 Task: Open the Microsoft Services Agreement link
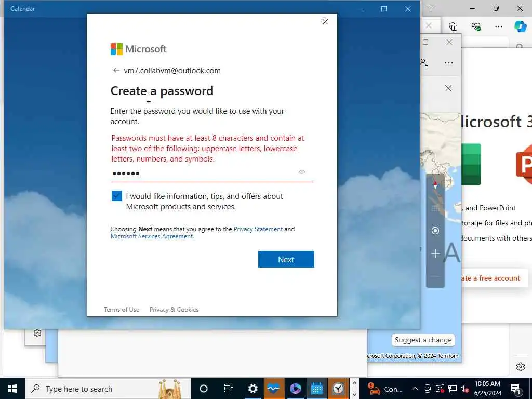[x=152, y=236]
